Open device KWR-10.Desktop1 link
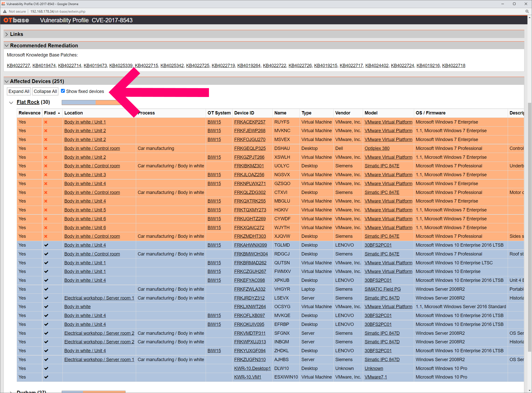Viewport: 532px width, 393px height. [x=252, y=368]
